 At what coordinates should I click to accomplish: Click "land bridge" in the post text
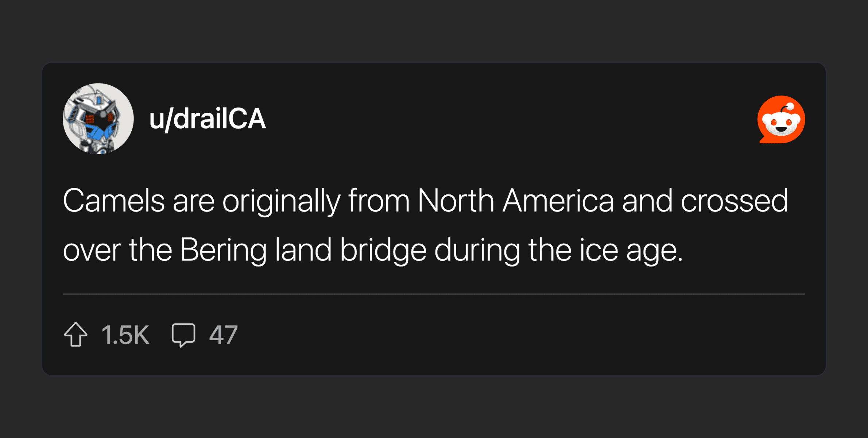[x=350, y=251]
